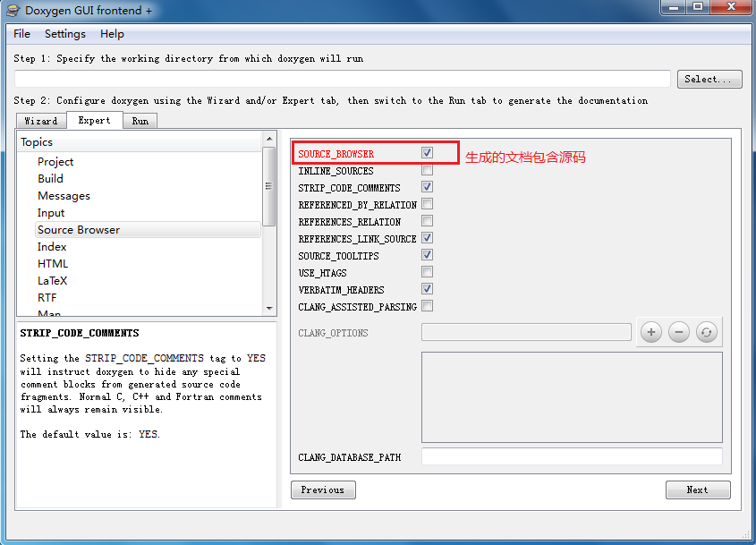Viewport: 756px width, 545px height.
Task: Switch to the Expert tab
Action: [95, 120]
